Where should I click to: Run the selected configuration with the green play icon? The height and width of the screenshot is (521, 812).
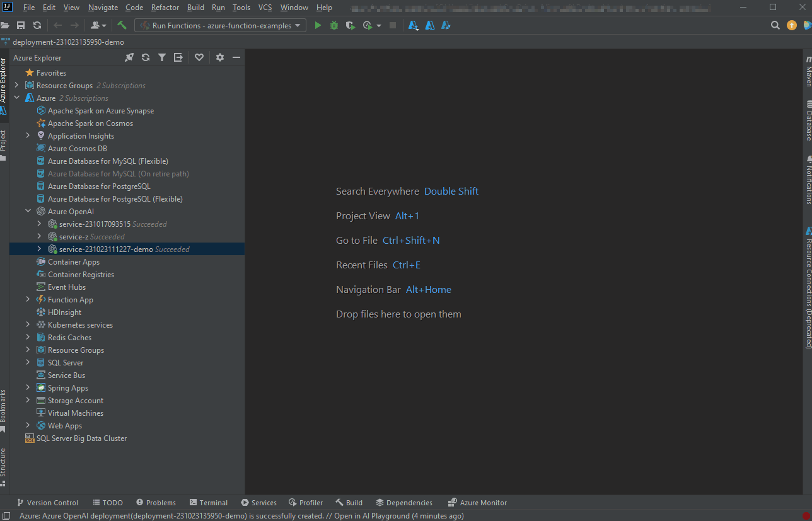(318, 25)
